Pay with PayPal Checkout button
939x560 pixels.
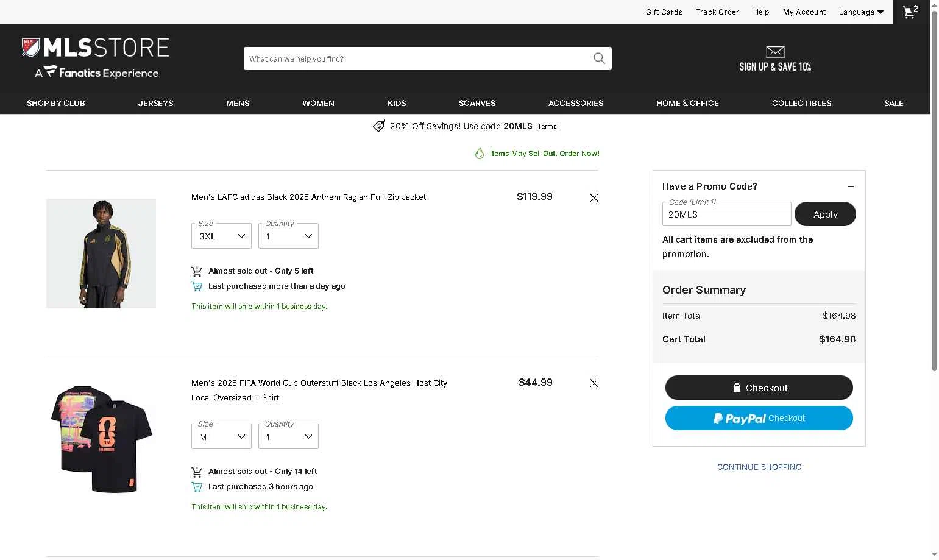(759, 418)
